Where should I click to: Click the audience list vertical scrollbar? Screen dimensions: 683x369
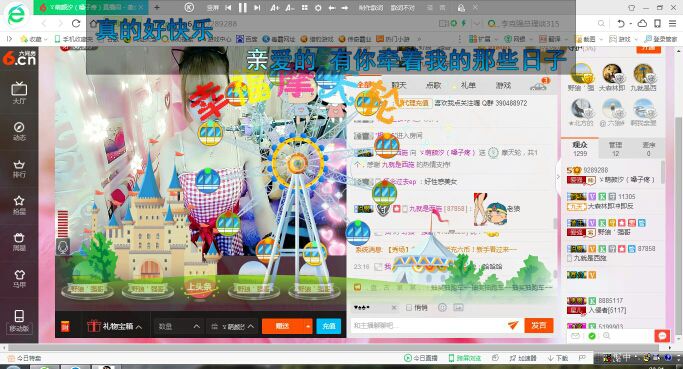[663, 172]
